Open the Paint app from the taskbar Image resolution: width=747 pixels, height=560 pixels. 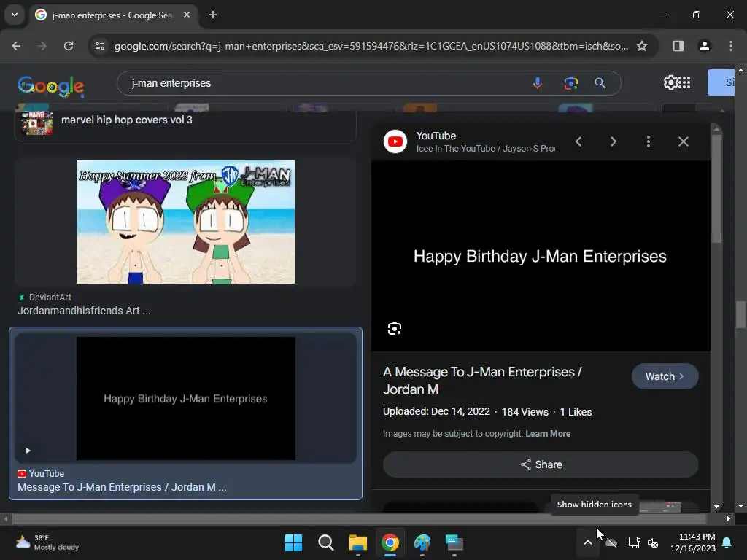click(x=422, y=542)
